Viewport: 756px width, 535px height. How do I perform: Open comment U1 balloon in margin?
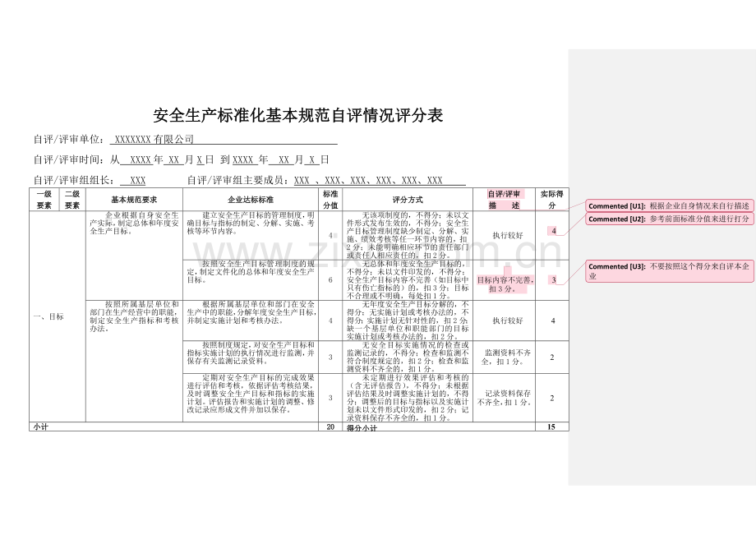pyautogui.click(x=670, y=205)
